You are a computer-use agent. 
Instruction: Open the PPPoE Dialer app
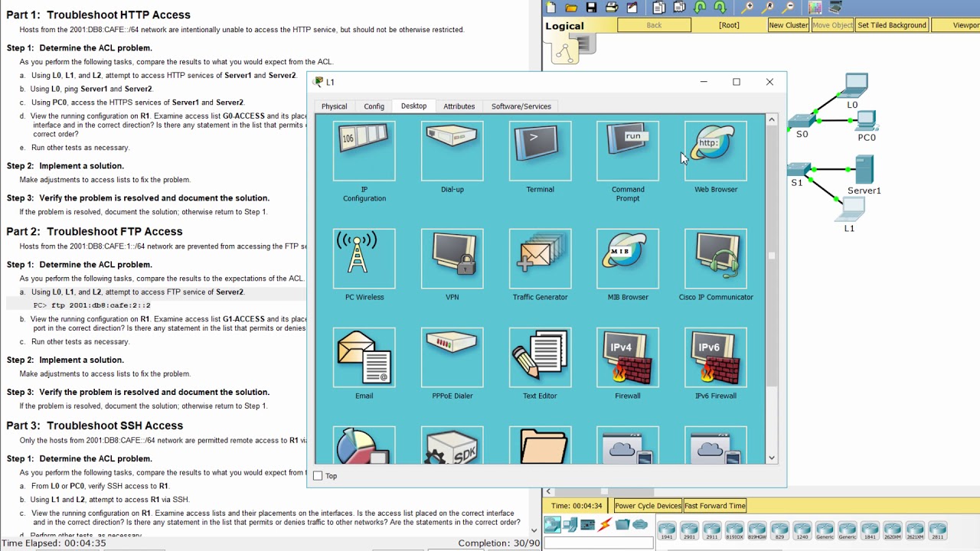pos(452,357)
